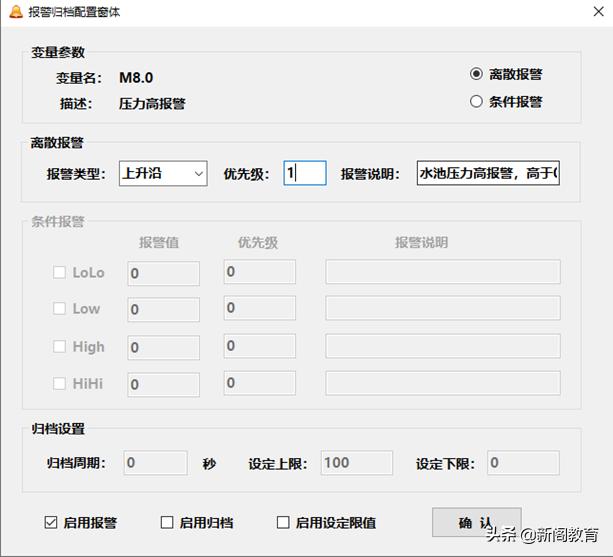Click the HiHi 优先级 field
Screen dimensions: 613x557
tap(260, 383)
